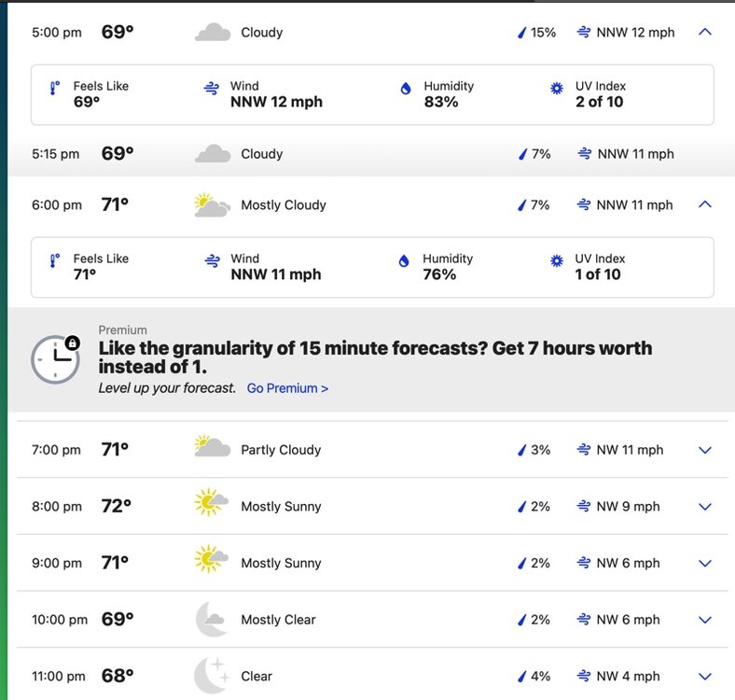The image size is (735, 700).
Task: Click the moon icon in the 11:00 pm row
Action: [x=212, y=675]
